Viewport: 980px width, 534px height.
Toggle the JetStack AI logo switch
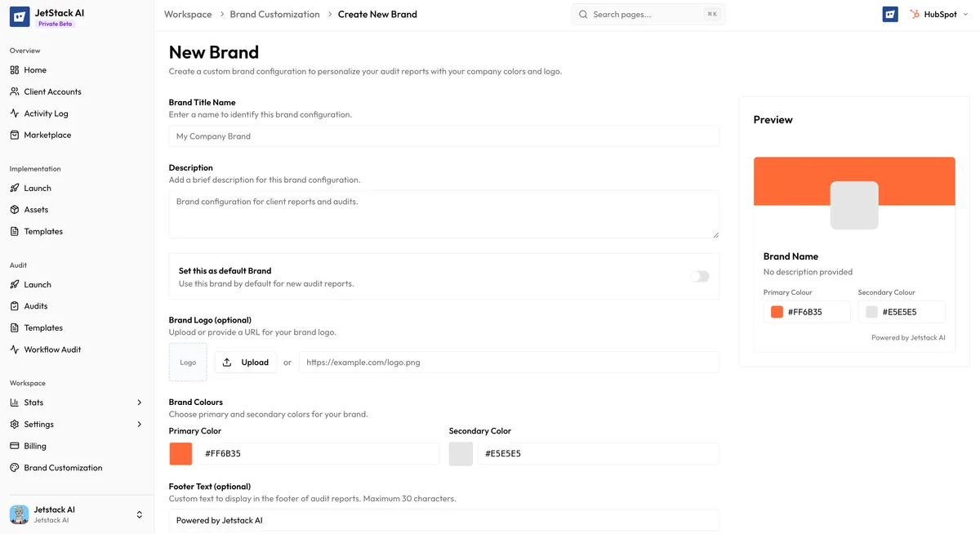889,14
